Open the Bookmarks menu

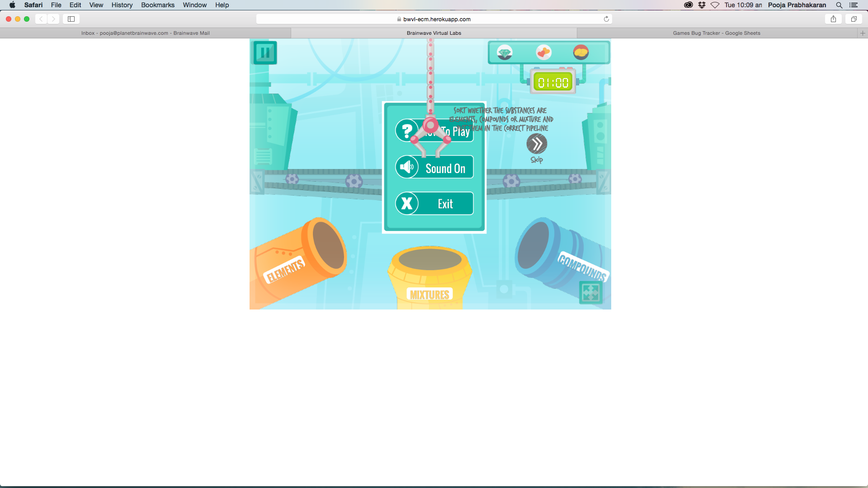pyautogui.click(x=158, y=5)
